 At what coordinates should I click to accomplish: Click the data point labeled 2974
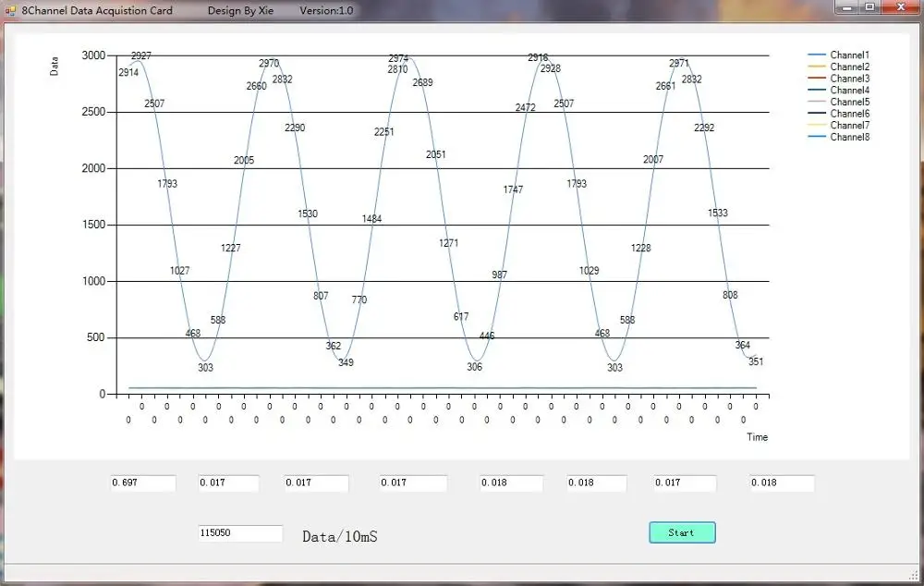pos(398,58)
